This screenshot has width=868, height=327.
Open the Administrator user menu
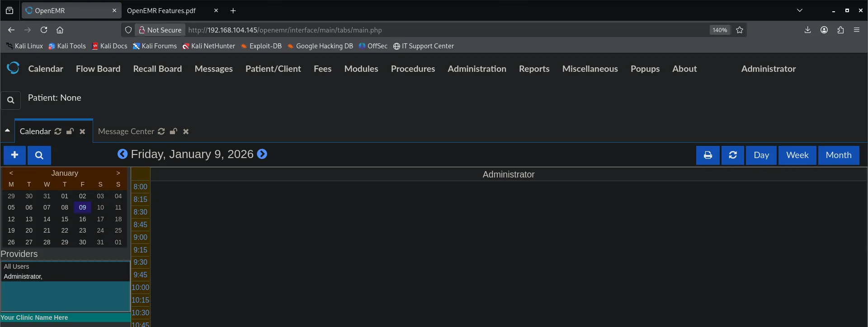point(769,69)
